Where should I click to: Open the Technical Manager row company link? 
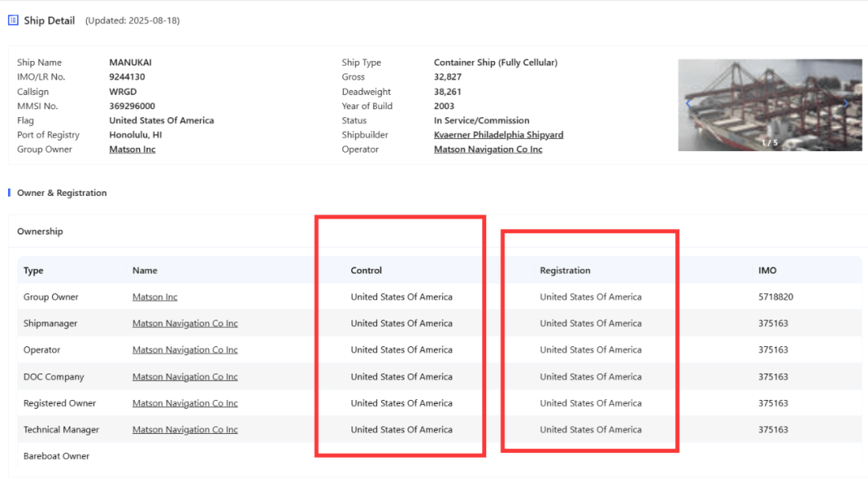click(185, 430)
